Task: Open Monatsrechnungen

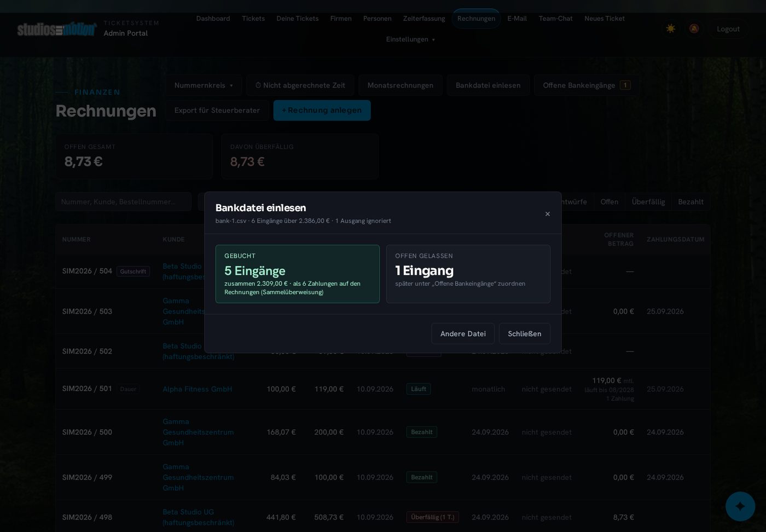Action: coord(401,85)
